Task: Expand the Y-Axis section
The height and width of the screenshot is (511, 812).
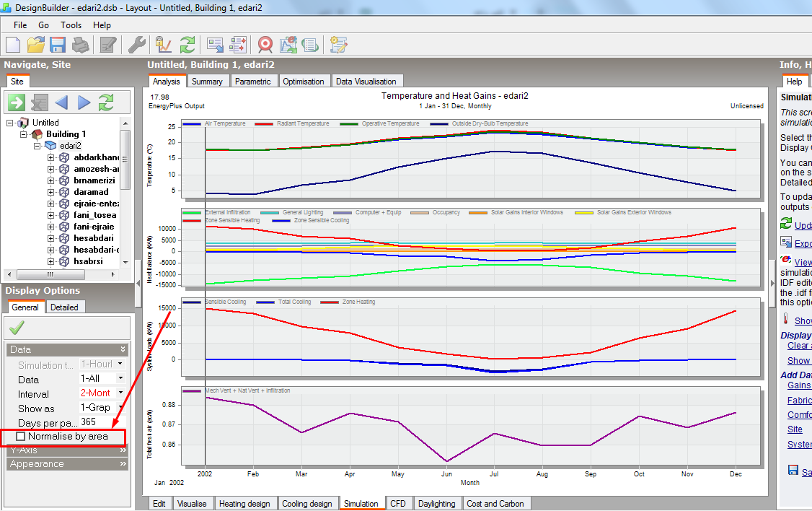Action: click(67, 450)
